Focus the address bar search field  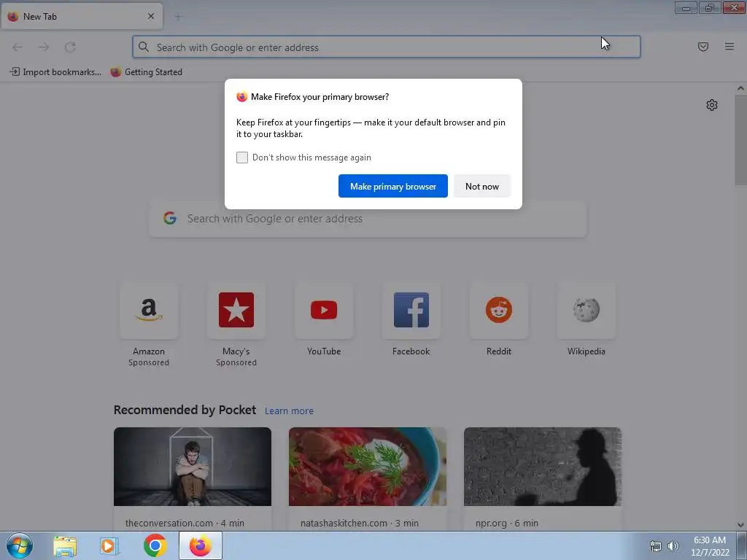click(387, 47)
